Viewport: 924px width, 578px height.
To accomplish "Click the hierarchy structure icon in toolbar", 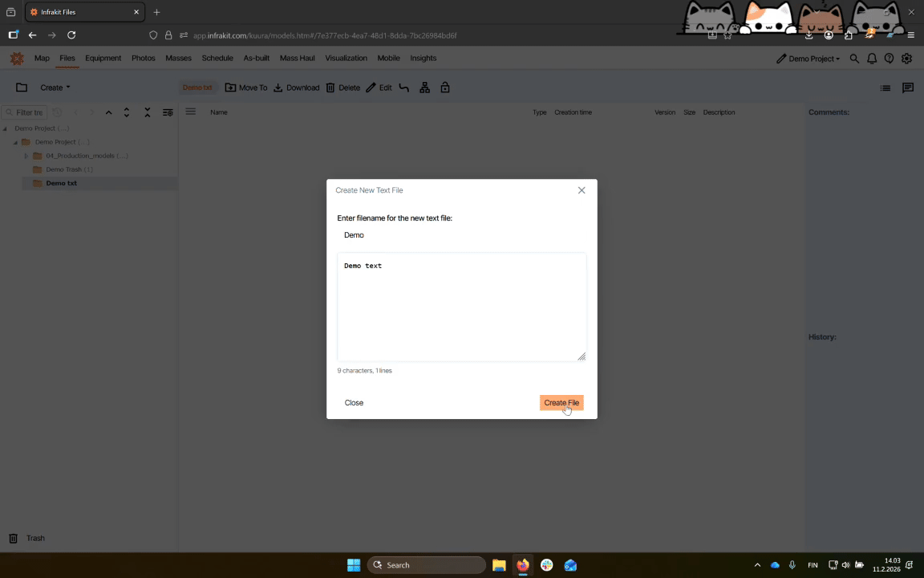I will pyautogui.click(x=424, y=88).
